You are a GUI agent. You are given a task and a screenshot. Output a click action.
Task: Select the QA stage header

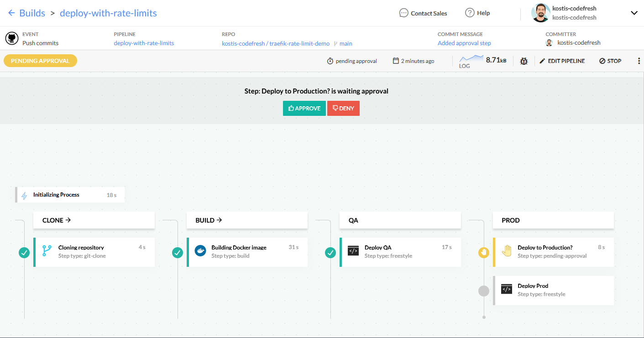pos(400,220)
